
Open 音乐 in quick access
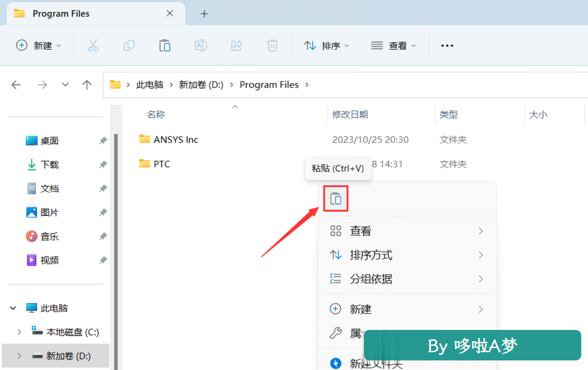pos(49,236)
